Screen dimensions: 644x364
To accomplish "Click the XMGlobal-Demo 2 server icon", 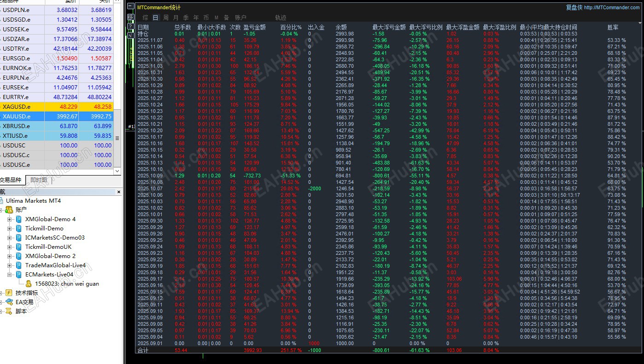I will tap(19, 256).
